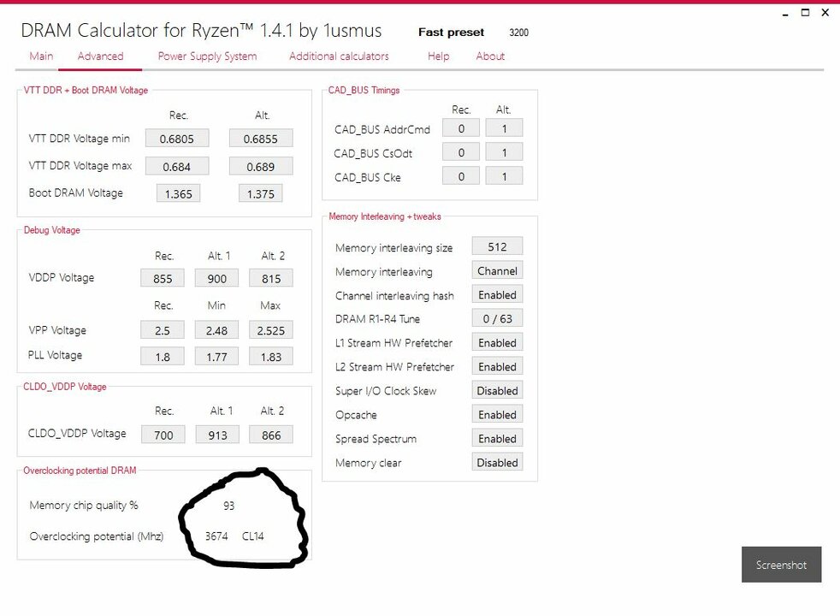
Task: Click L1 Stream HW Prefetcher Enabled value
Action: 497,343
